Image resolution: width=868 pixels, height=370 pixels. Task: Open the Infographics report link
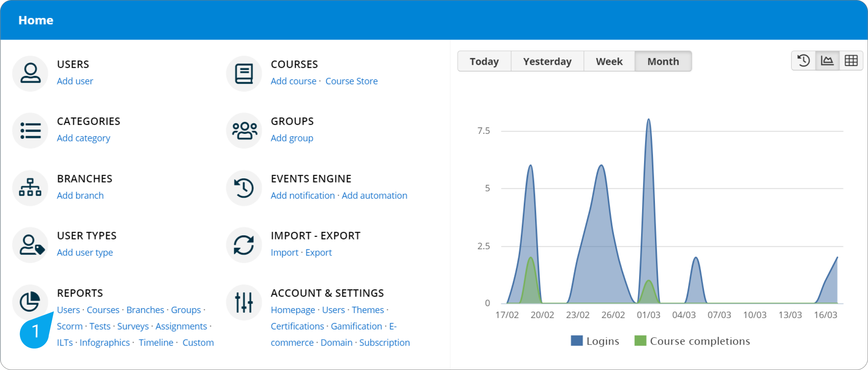click(x=104, y=342)
